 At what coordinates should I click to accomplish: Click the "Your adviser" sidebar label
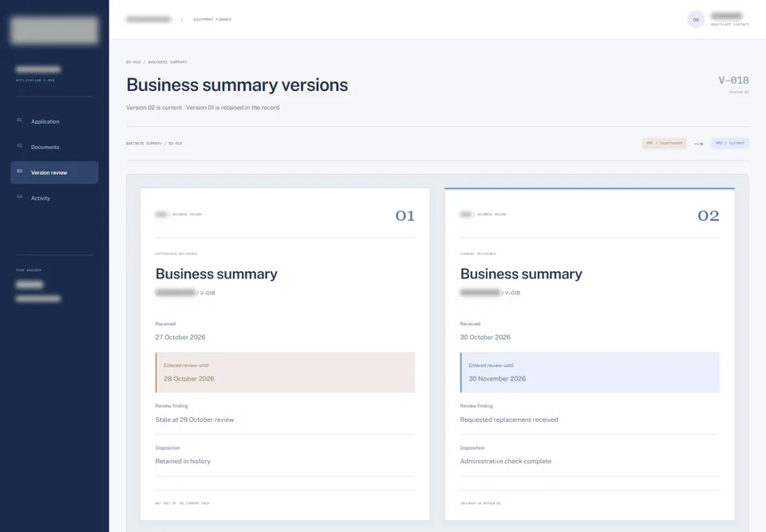(x=29, y=270)
